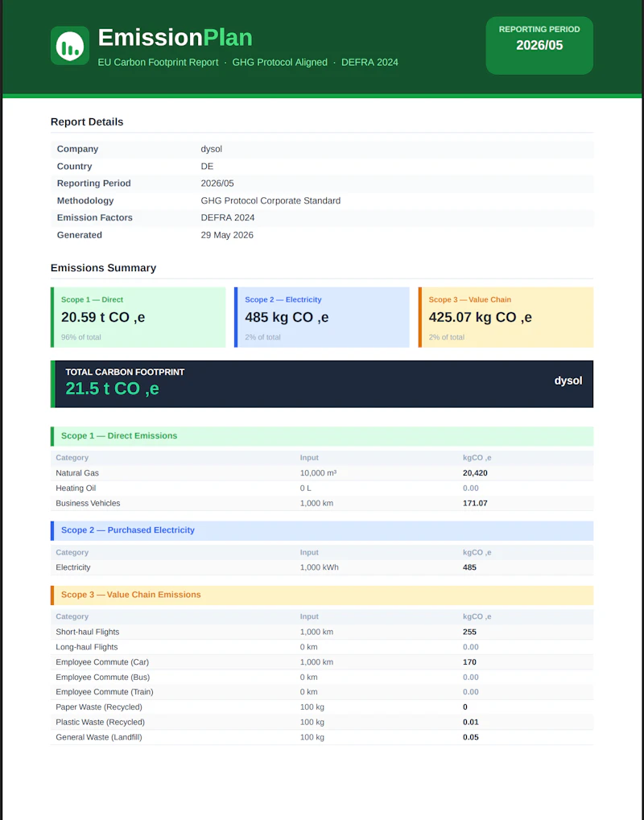The width and height of the screenshot is (644, 820).
Task: Click the Heating Oil row label
Action: [76, 488]
